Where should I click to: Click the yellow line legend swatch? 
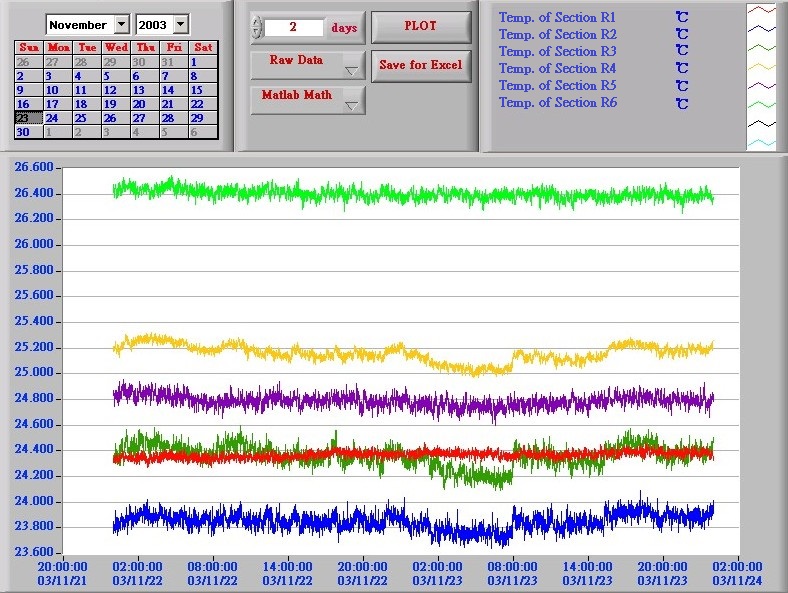point(761,67)
